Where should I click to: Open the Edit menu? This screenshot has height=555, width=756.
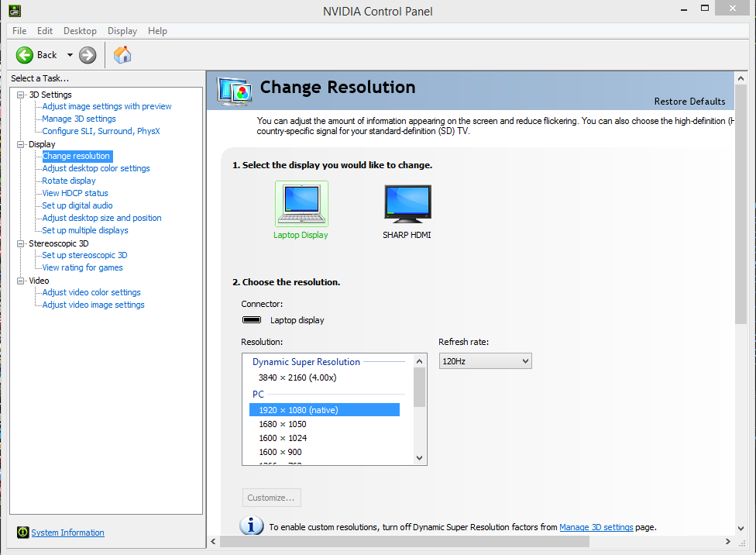[45, 31]
